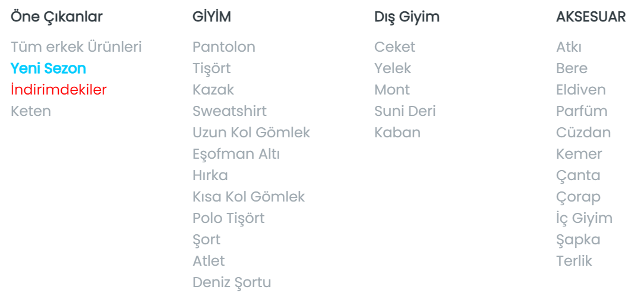Open Terlik category link
This screenshot has width=644, height=302.
[574, 261]
